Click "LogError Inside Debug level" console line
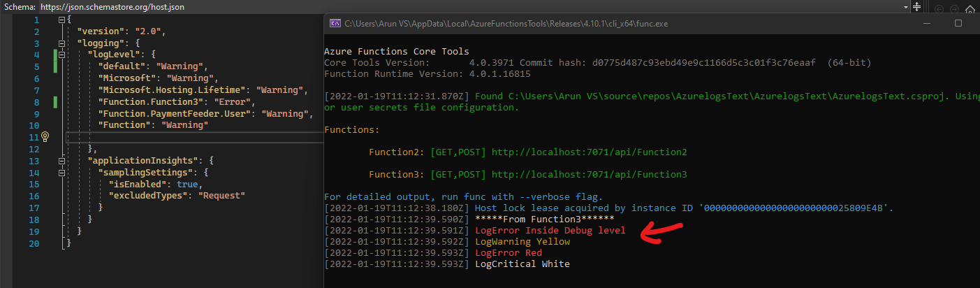Image resolution: width=980 pixels, height=288 pixels. pos(550,230)
